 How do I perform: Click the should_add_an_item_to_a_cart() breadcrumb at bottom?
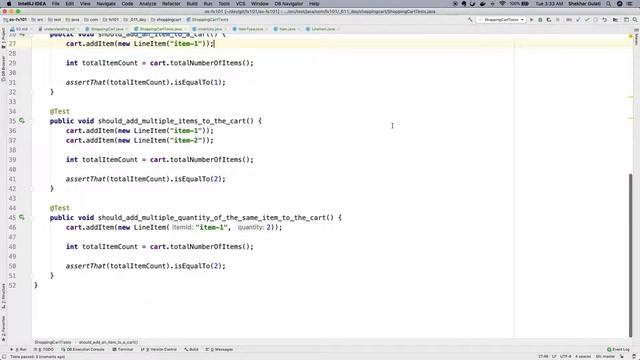108,342
